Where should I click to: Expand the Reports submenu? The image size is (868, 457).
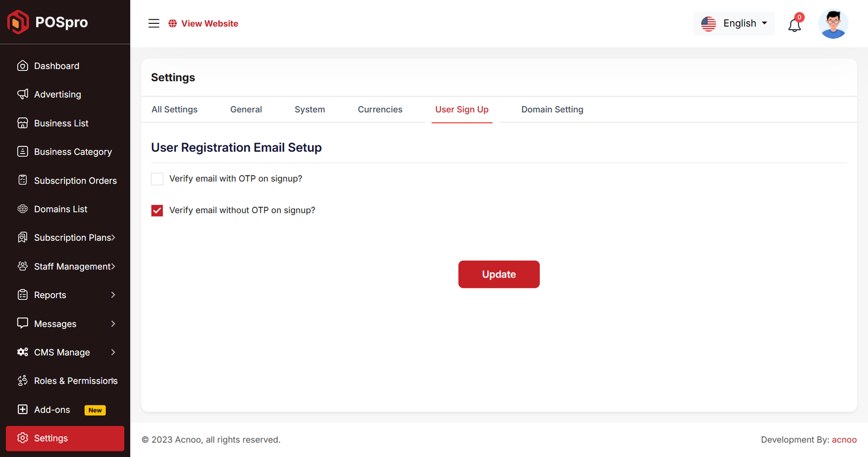click(113, 295)
